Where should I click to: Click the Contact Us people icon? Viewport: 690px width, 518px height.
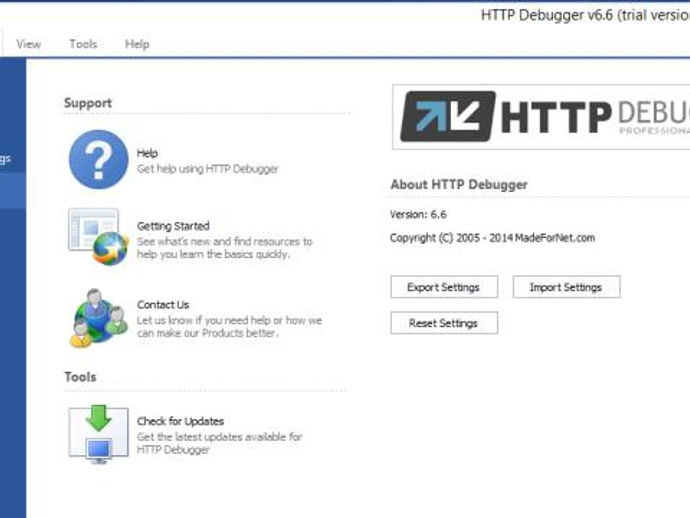click(x=99, y=318)
